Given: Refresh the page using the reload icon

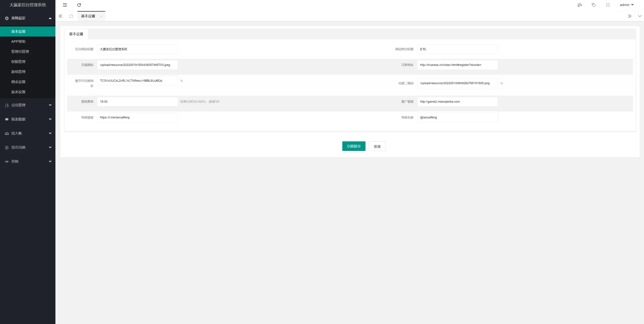Looking at the screenshot, I should point(79,5).
